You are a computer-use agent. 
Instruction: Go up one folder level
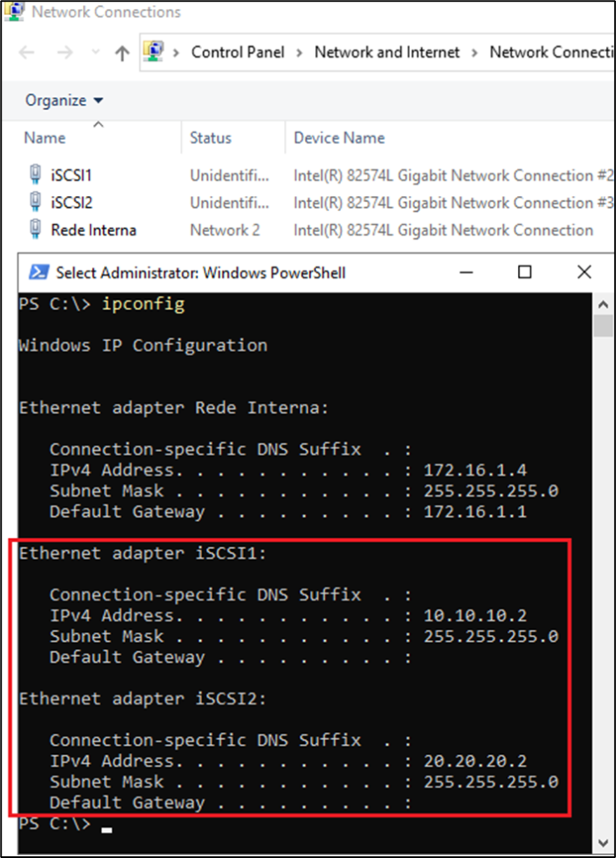122,53
